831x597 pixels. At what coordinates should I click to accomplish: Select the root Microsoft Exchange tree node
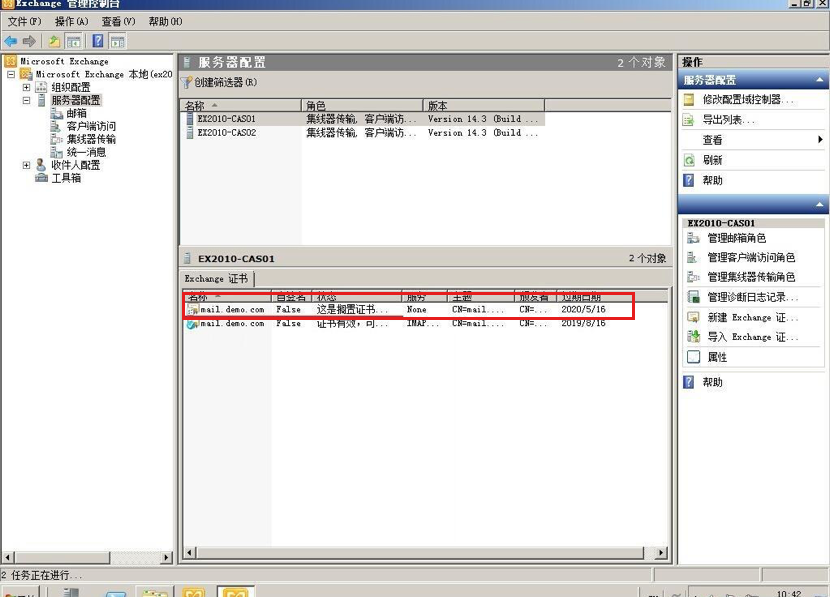pos(64,61)
